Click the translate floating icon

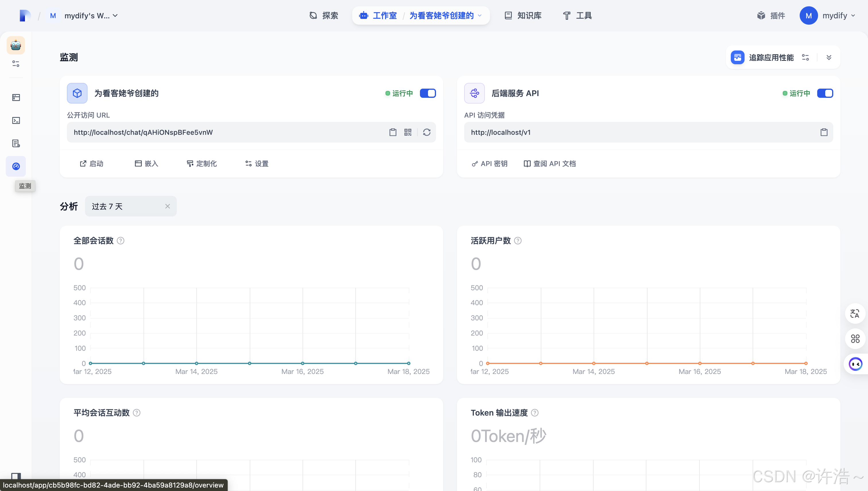tap(855, 314)
